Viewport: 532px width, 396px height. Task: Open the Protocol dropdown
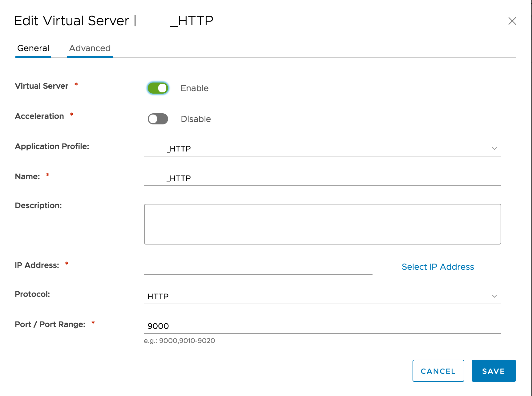[323, 296]
